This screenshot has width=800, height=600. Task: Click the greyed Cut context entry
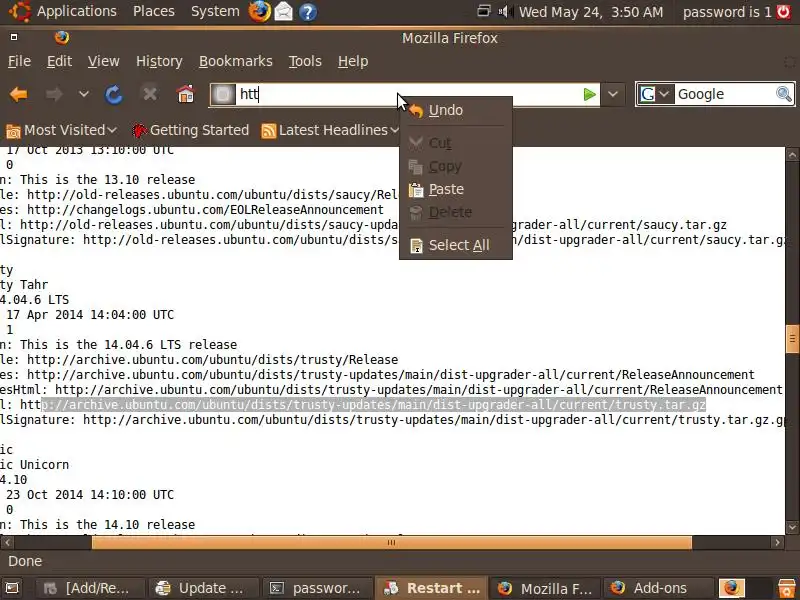tap(456, 143)
